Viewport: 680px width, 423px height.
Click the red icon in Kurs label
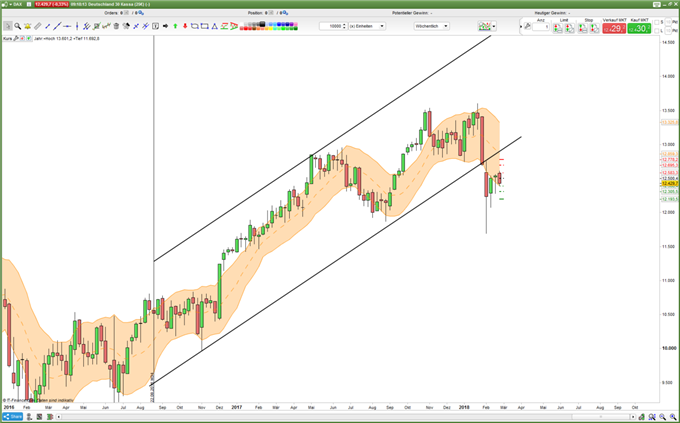[22, 39]
